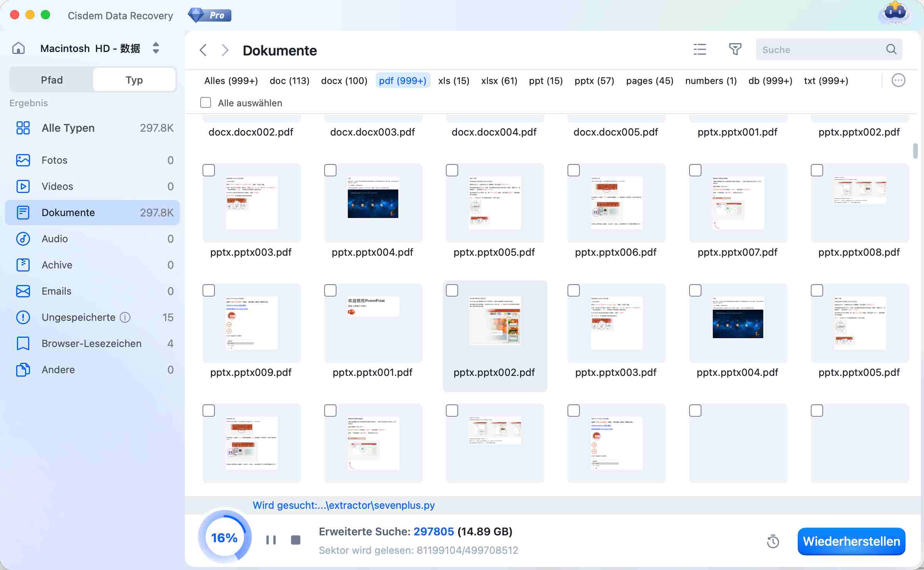Viewport: 924px width, 570px height.
Task: Click the 16% circular progress indicator
Action: (224, 538)
